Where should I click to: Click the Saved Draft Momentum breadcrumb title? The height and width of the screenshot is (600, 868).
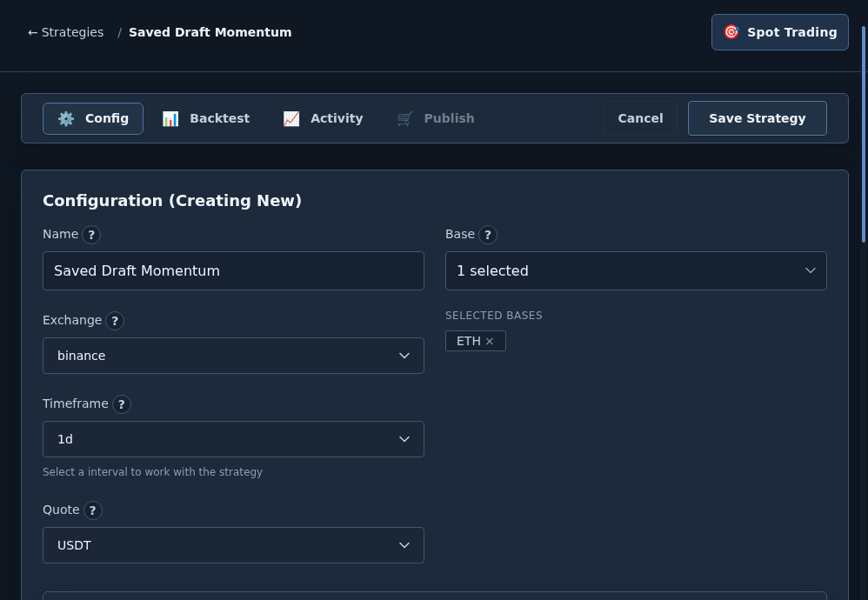click(210, 32)
